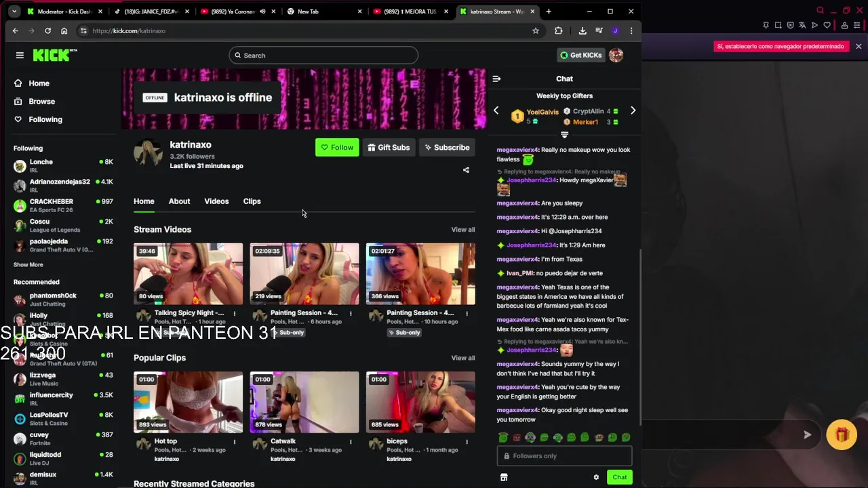The image size is (868, 488).
Task: Show next top gifters
Action: (x=633, y=110)
